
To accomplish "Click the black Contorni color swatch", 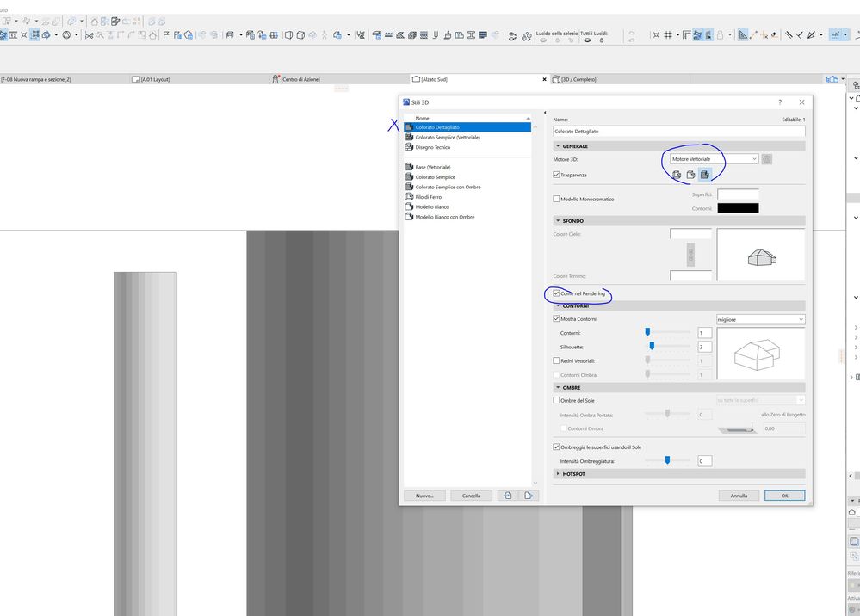I will [x=738, y=208].
